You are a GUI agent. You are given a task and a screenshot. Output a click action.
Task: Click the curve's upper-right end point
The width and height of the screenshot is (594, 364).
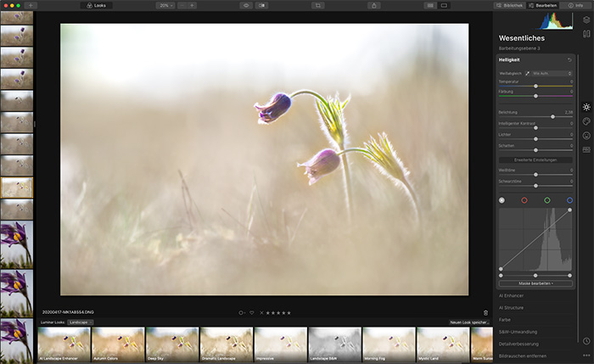(x=569, y=210)
